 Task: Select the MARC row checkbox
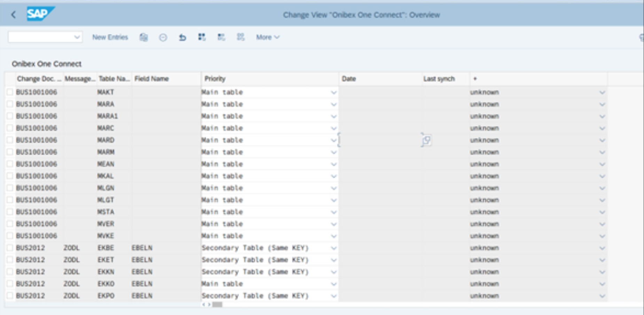(x=10, y=128)
